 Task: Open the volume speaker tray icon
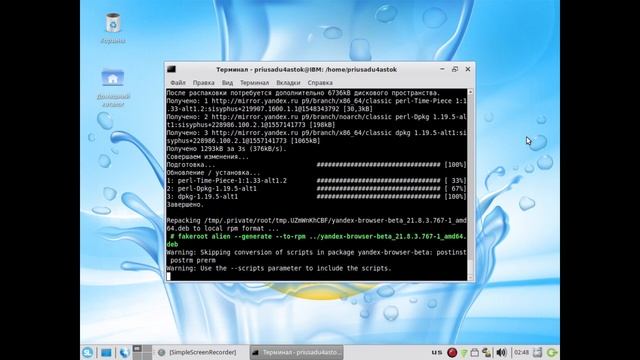(x=501, y=352)
